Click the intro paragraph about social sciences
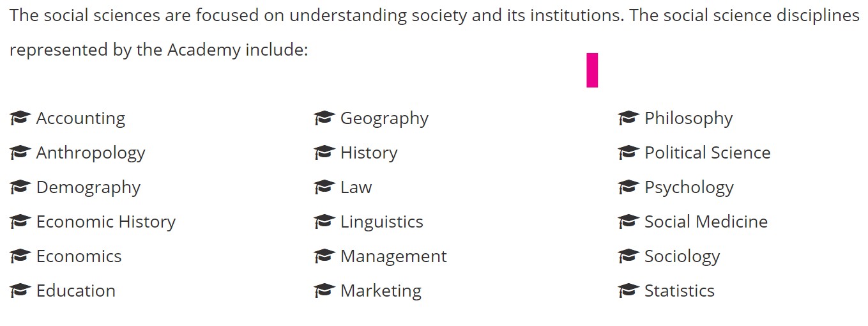Image resolution: width=868 pixels, height=326 pixels. click(x=434, y=32)
